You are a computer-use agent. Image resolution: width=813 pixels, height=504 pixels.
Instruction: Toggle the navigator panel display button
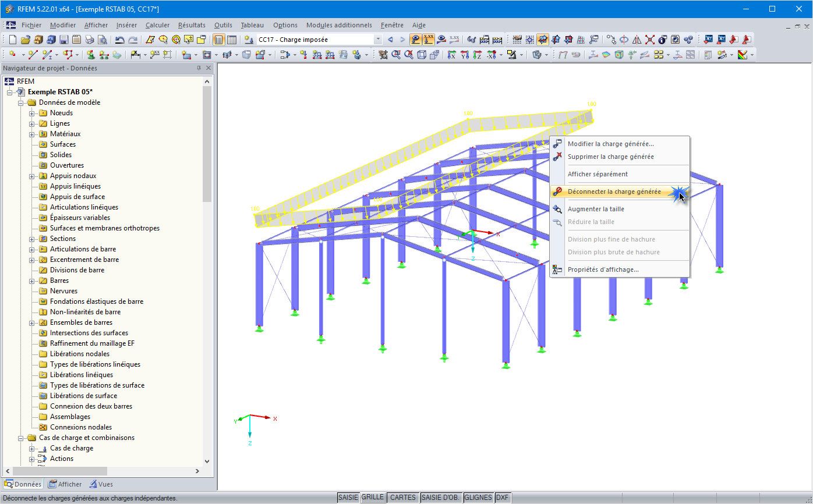[218, 40]
